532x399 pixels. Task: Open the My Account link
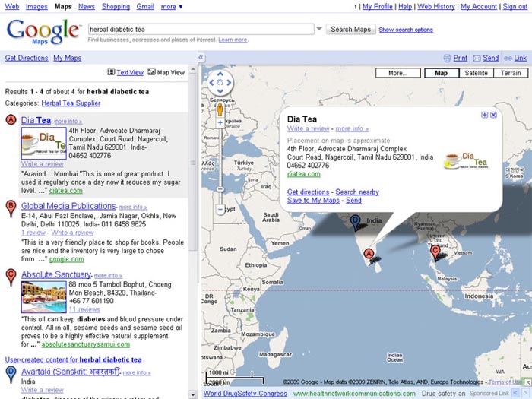tap(478, 6)
